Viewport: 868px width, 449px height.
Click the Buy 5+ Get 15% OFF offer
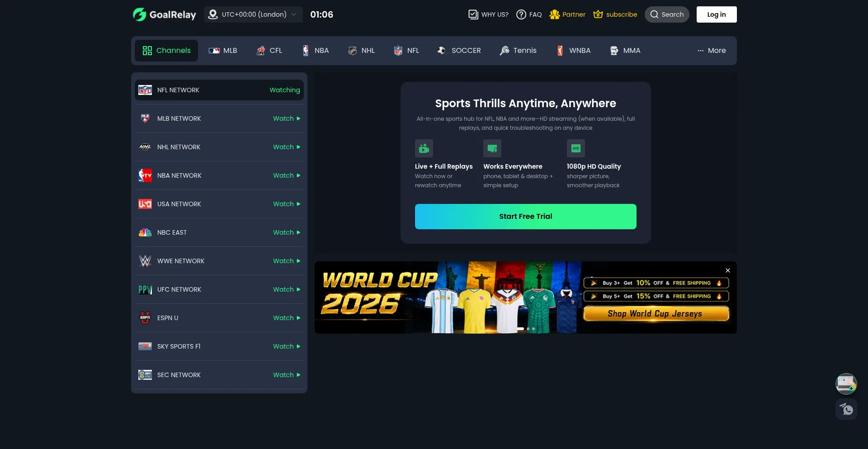[656, 297]
